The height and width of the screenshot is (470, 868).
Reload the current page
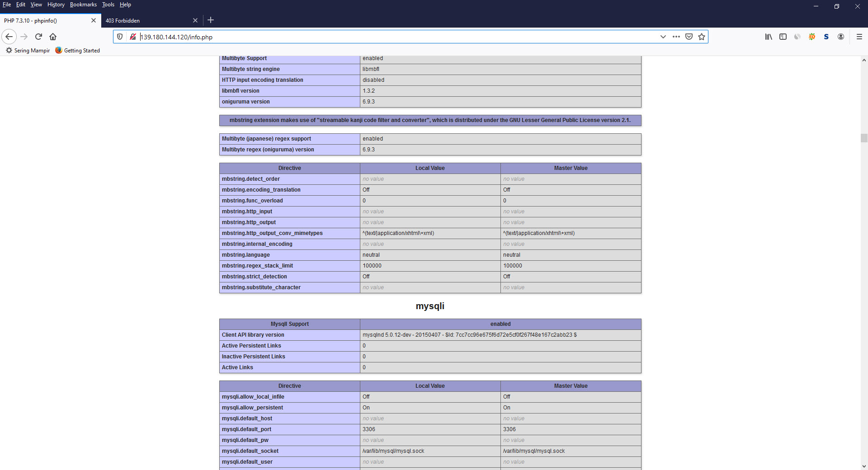[38, 37]
